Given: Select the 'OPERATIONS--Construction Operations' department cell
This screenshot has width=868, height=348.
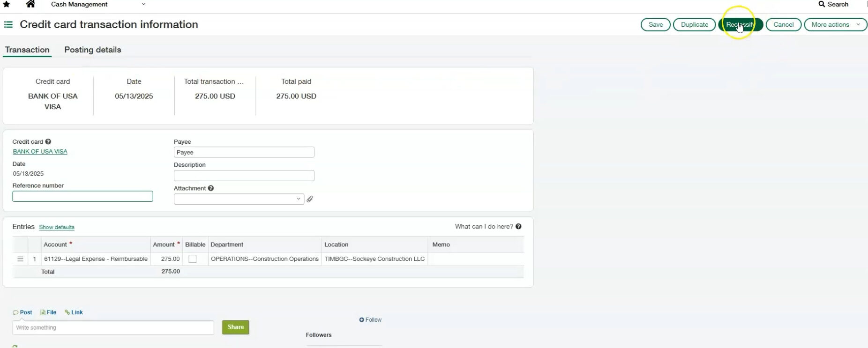Looking at the screenshot, I should 265,259.
